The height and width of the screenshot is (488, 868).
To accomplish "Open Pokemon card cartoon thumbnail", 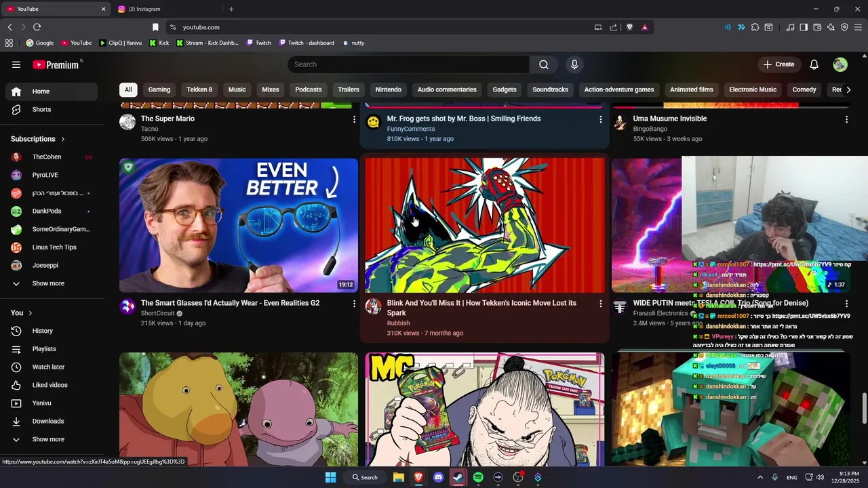I will (484, 409).
